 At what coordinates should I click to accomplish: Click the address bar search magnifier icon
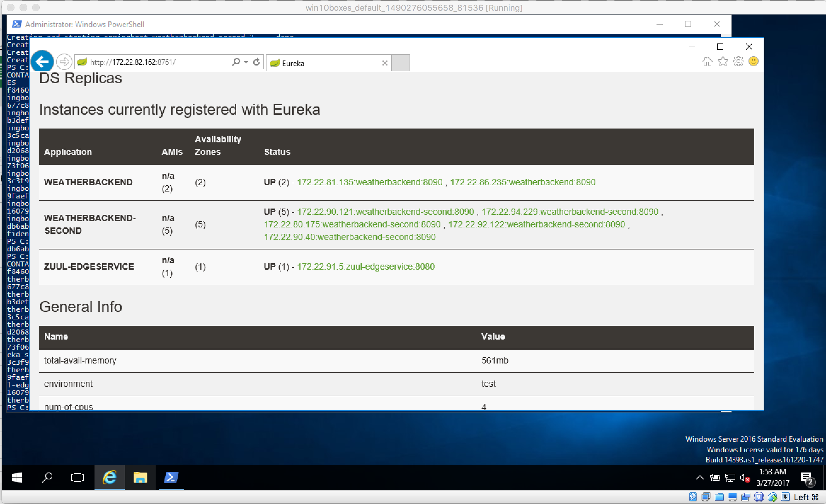click(x=236, y=62)
